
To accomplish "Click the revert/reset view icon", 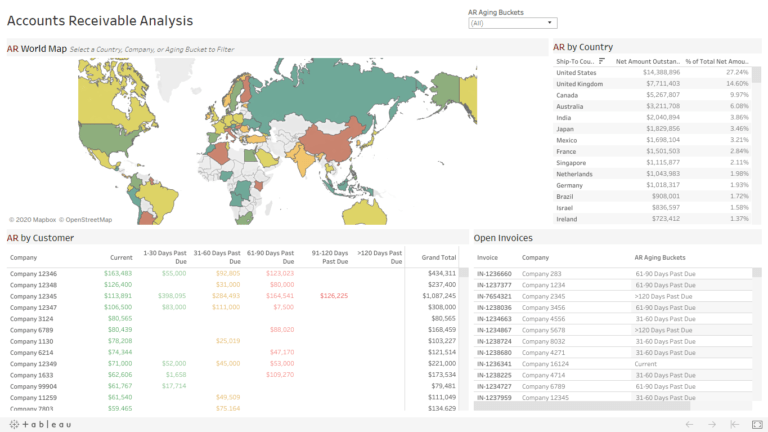I will [735, 424].
